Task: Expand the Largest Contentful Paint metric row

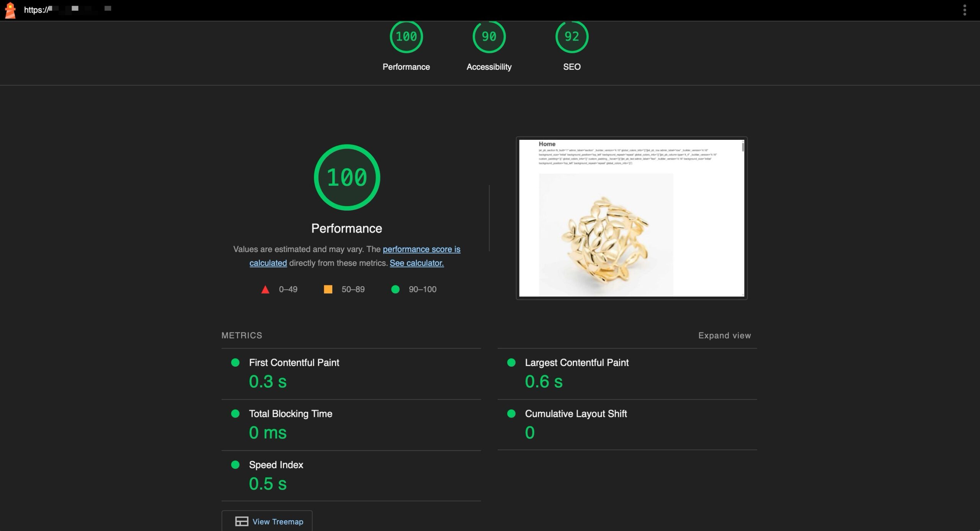Action: 577,363
